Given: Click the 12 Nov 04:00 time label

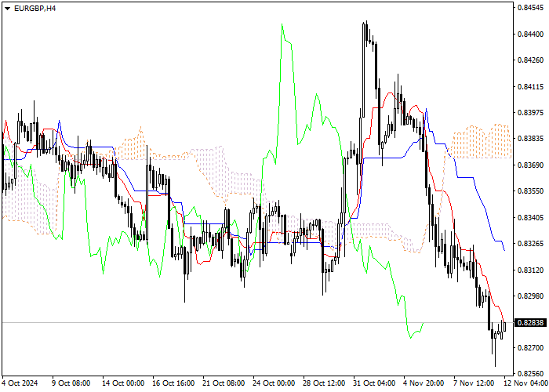Looking at the screenshot, I should click(x=525, y=383).
